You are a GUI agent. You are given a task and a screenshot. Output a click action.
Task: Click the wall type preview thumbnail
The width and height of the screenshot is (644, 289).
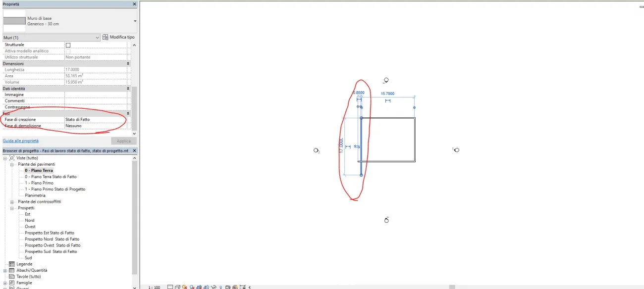click(14, 21)
